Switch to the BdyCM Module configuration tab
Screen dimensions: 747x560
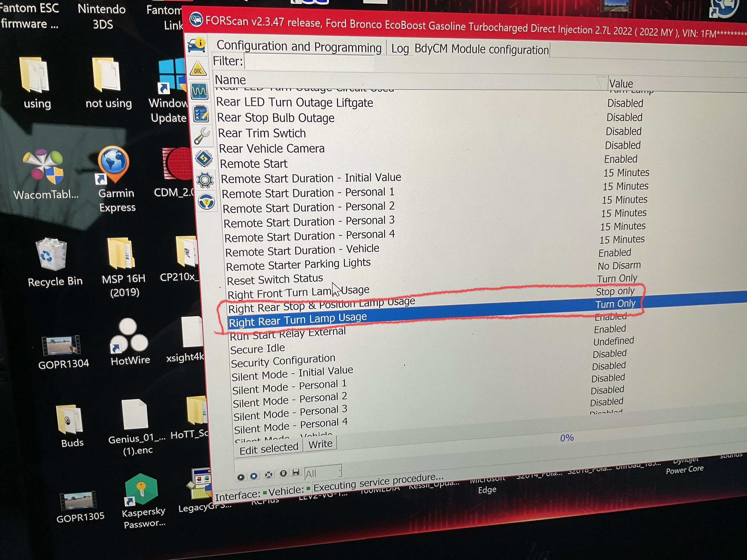[x=482, y=49]
